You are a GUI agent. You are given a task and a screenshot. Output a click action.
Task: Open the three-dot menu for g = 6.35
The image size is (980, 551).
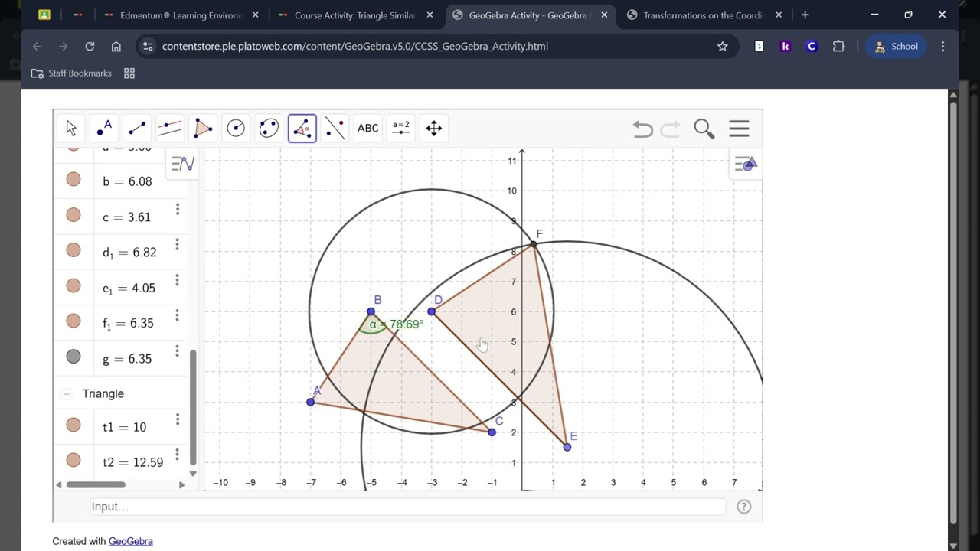(178, 350)
